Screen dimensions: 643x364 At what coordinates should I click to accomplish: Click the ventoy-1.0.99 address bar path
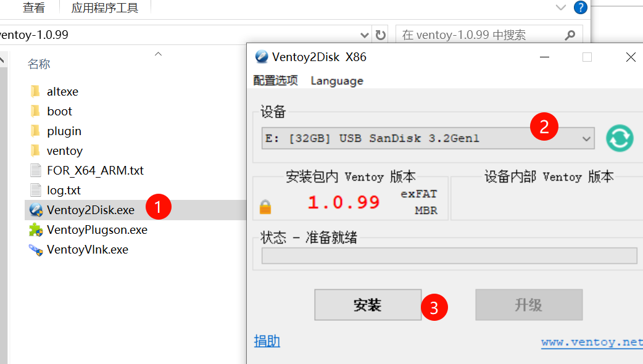tap(34, 35)
